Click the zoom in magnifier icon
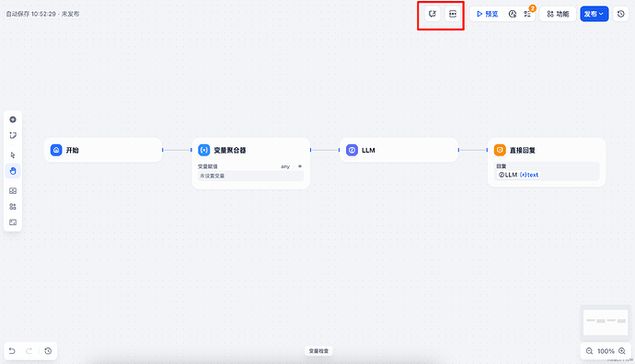This screenshot has width=635, height=364. tap(622, 351)
